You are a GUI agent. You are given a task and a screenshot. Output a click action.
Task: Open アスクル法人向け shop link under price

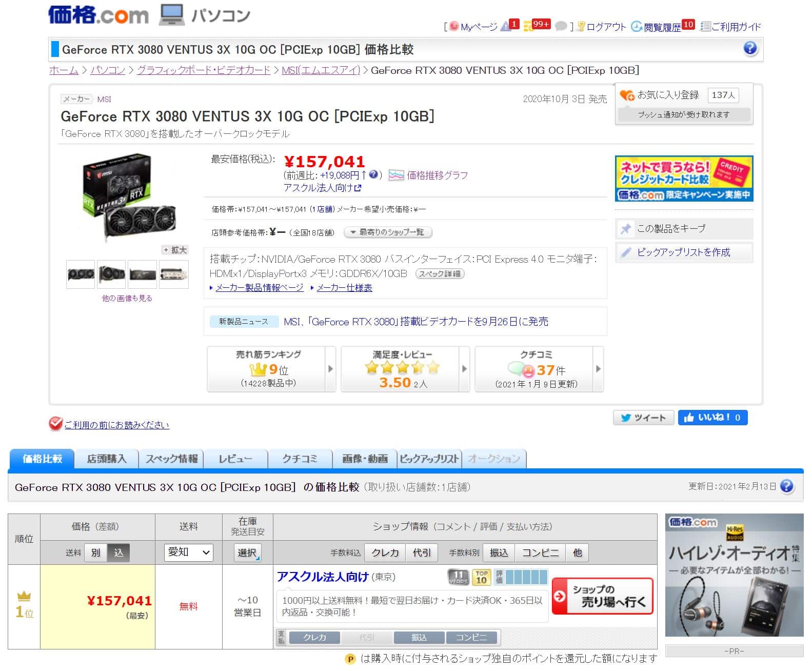(323, 188)
